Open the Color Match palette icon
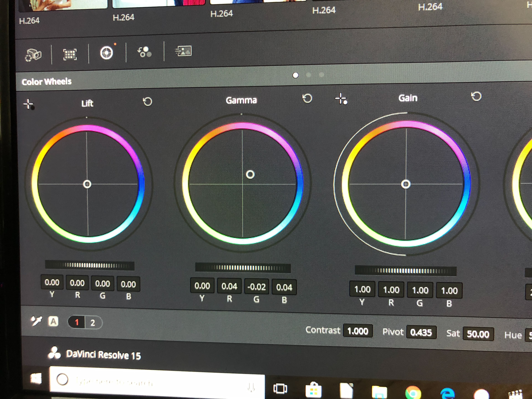 point(70,54)
